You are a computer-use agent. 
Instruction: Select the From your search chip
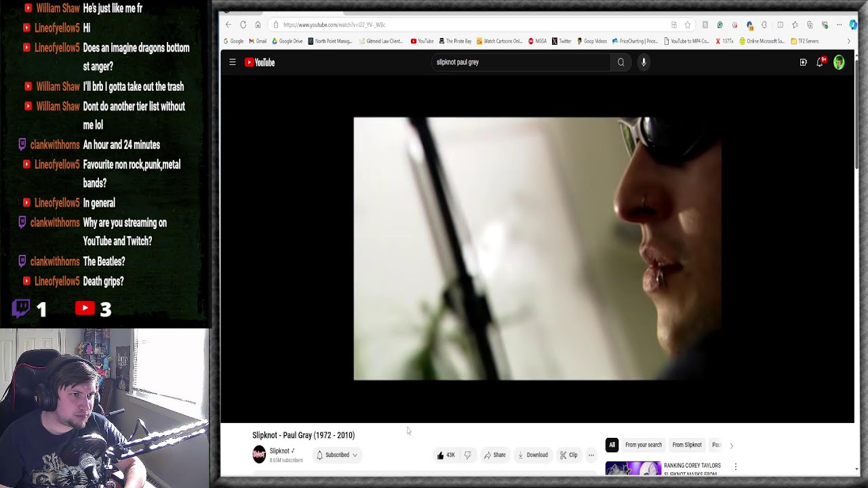coord(644,445)
